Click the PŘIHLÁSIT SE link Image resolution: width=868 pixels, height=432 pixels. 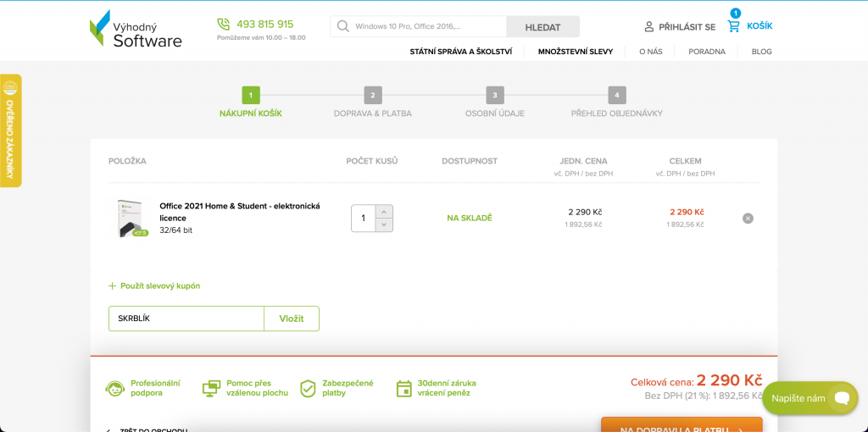tap(687, 26)
